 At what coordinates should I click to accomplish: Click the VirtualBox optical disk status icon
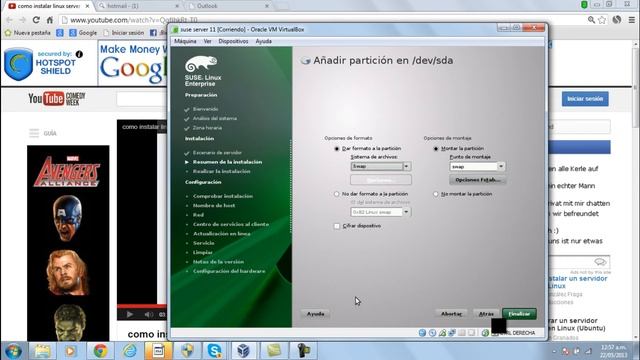pyautogui.click(x=432, y=333)
